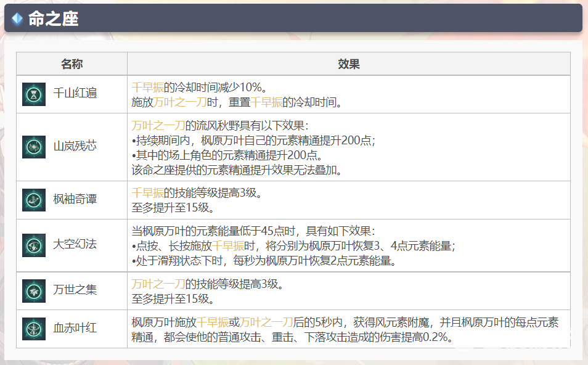Click the 枫袖奇谭 constellation icon

point(34,200)
